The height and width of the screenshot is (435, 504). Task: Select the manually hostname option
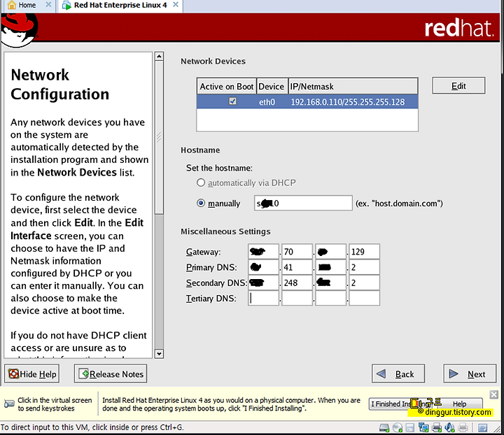click(x=201, y=204)
